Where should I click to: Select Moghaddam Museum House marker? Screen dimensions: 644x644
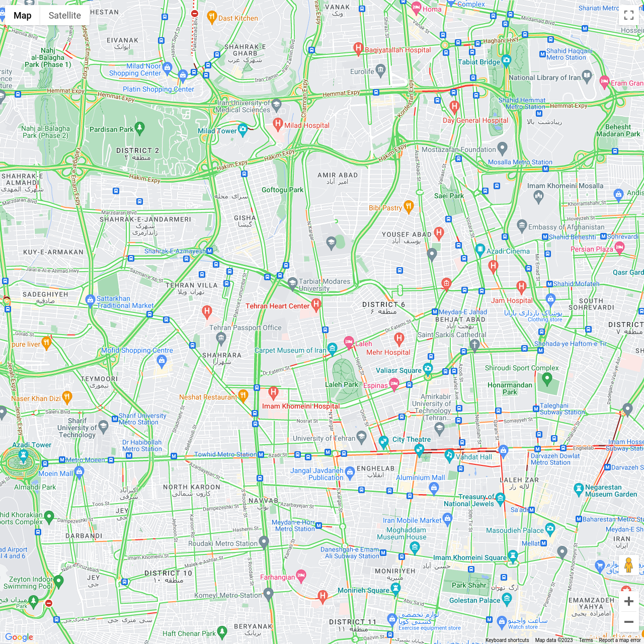[415, 547]
